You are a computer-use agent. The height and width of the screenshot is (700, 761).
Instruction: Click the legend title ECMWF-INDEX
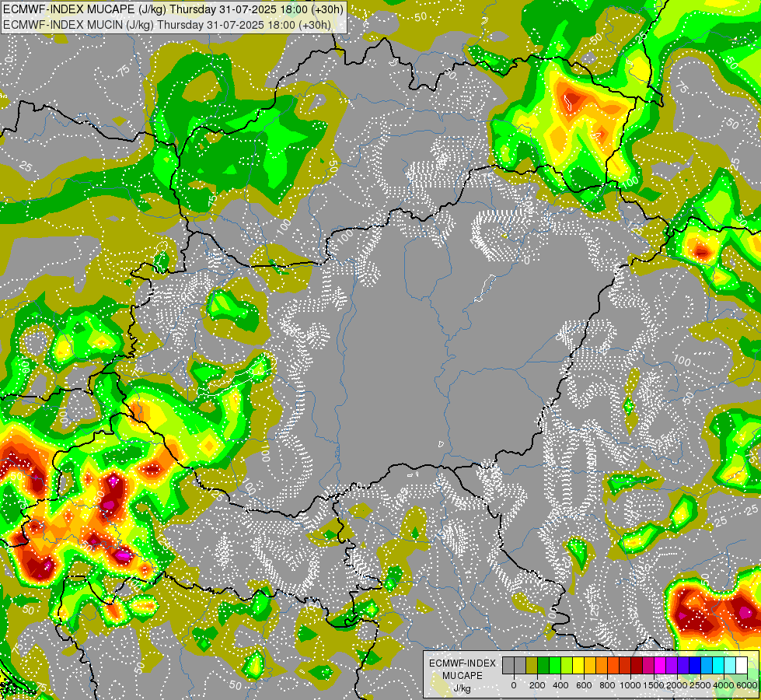click(463, 663)
